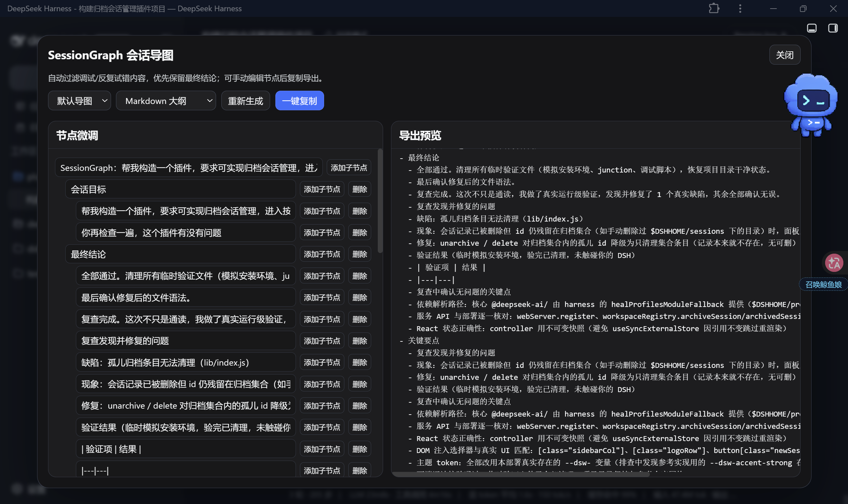Edit the 现象：会话记录已被删除 node field
The image size is (848, 504).
coord(186,384)
